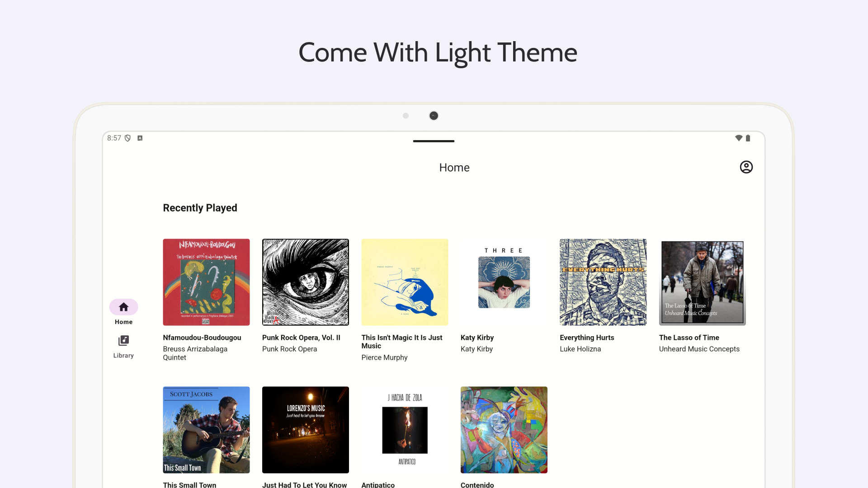Tap the keyboard indicator icon in status bar
The width and height of the screenshot is (868, 488).
[140, 138]
